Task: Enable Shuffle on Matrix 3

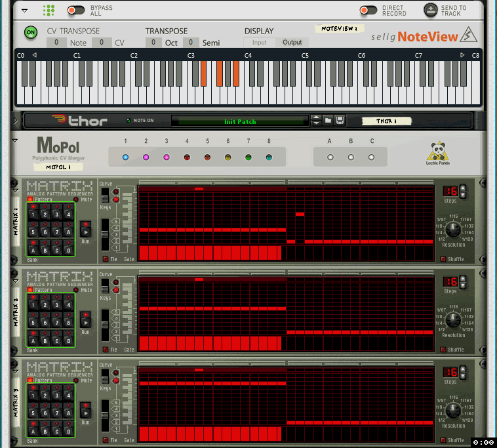Action: [443, 440]
